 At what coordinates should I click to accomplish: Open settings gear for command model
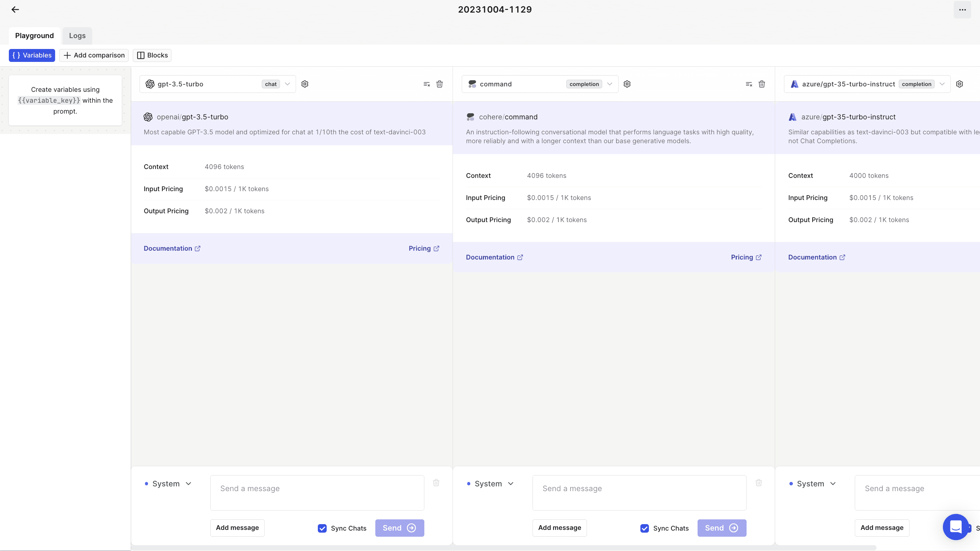[x=627, y=84]
